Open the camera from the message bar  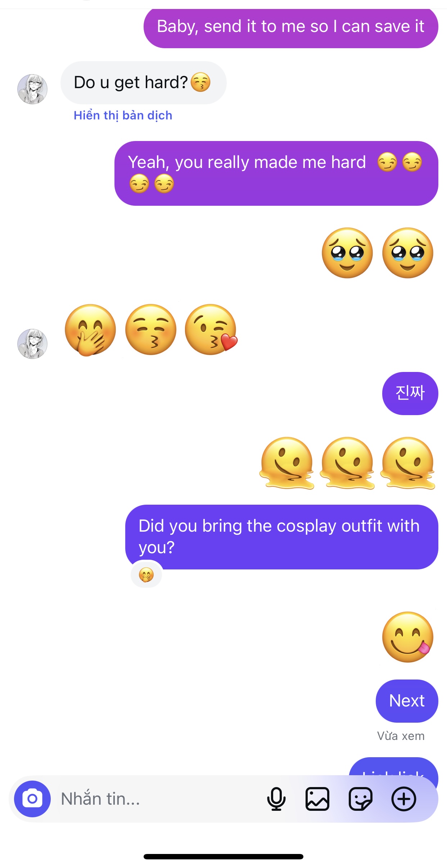click(x=32, y=799)
